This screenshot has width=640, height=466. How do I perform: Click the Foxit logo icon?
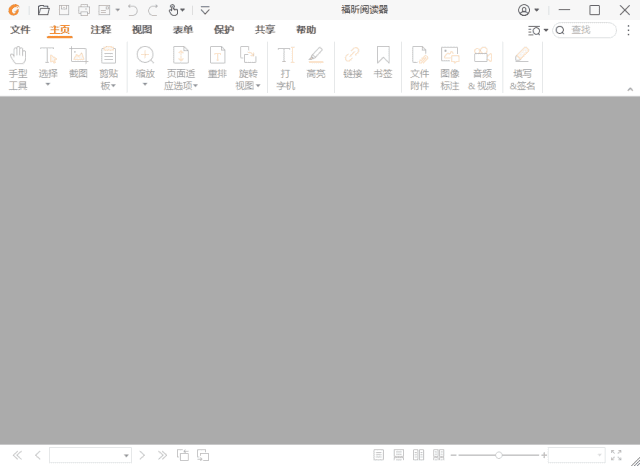pyautogui.click(x=14, y=10)
